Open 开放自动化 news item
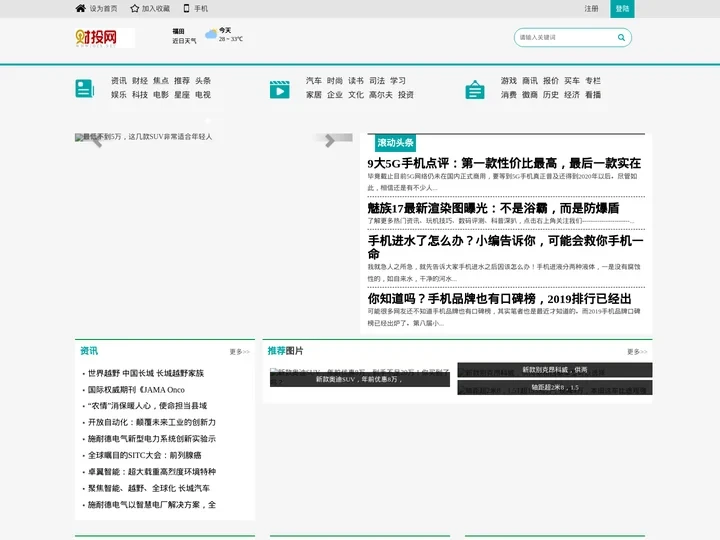720x540 pixels. coord(152,422)
